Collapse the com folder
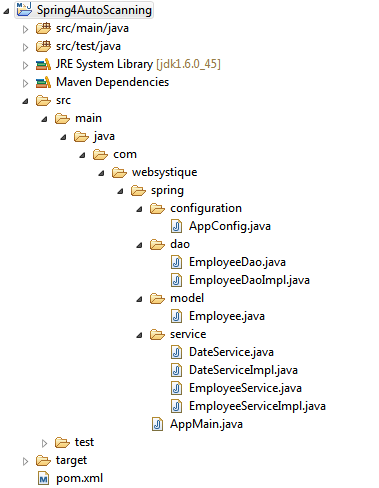 82,155
